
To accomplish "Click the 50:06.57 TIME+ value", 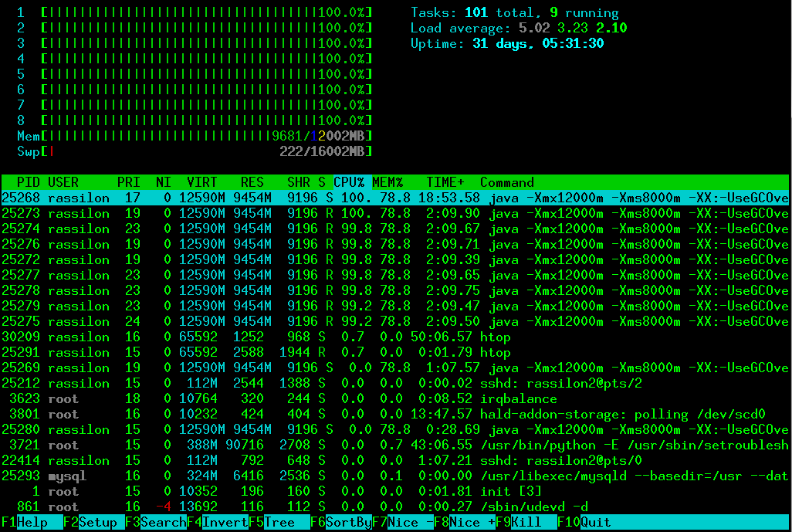I will click(x=442, y=337).
